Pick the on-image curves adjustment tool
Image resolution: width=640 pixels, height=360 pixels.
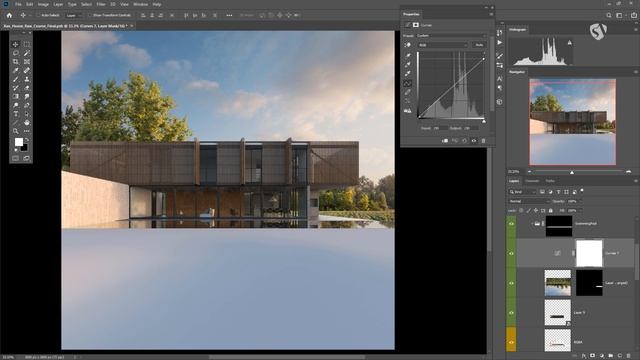pyautogui.click(x=407, y=45)
